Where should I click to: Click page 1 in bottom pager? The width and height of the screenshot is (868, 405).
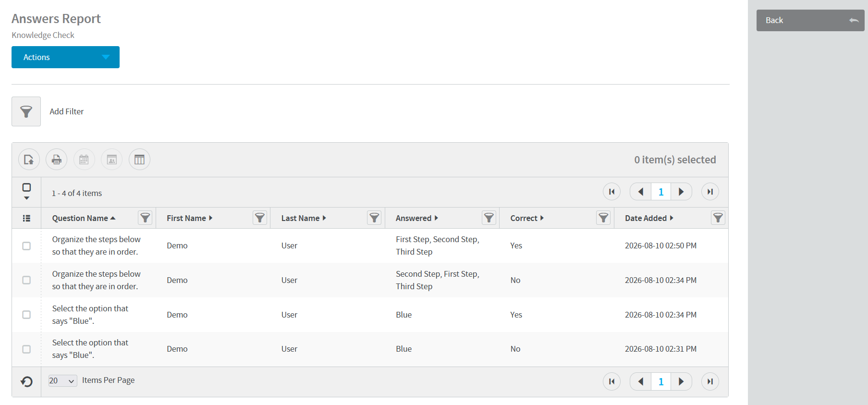pyautogui.click(x=661, y=381)
